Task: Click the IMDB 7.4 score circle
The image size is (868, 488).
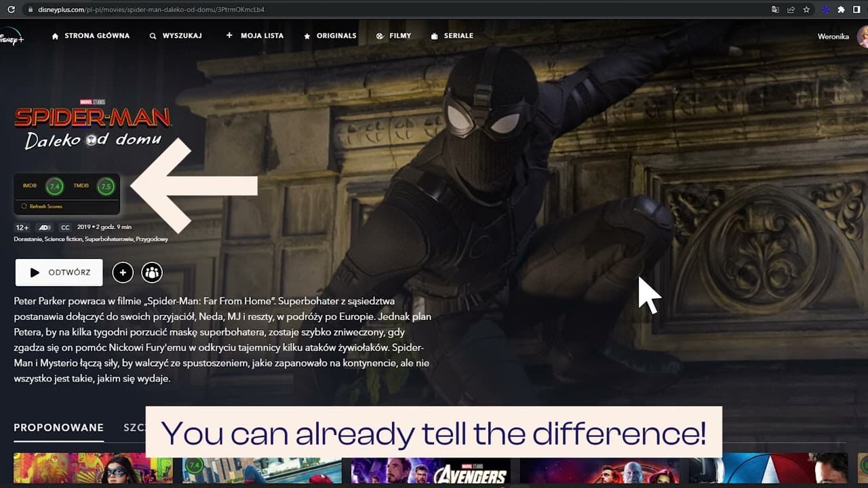Action: [x=55, y=186]
